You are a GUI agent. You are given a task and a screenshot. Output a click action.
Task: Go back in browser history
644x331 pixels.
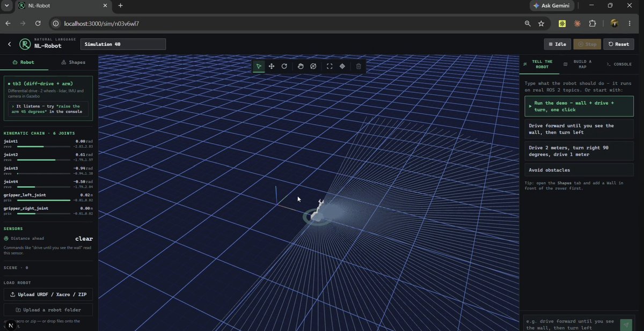[x=8, y=24]
